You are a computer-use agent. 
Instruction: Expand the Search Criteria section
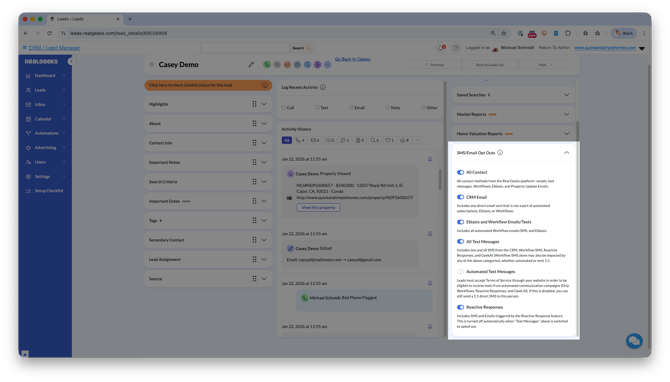264,182
